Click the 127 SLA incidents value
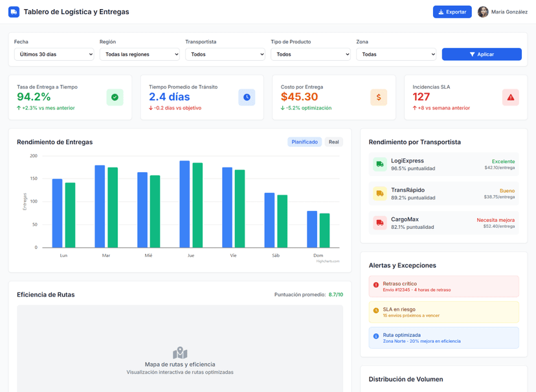This screenshot has height=392, width=536. coord(421,97)
